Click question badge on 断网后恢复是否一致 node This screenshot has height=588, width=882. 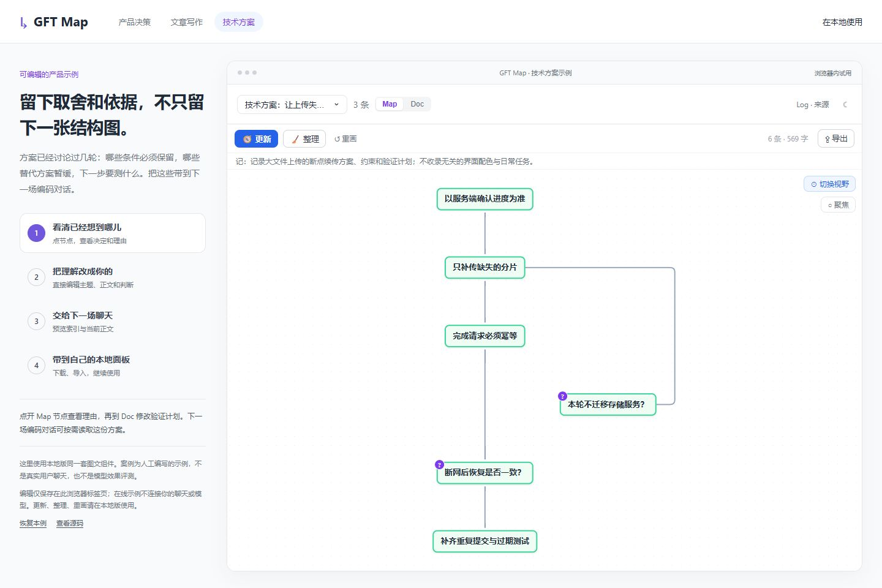[439, 465]
